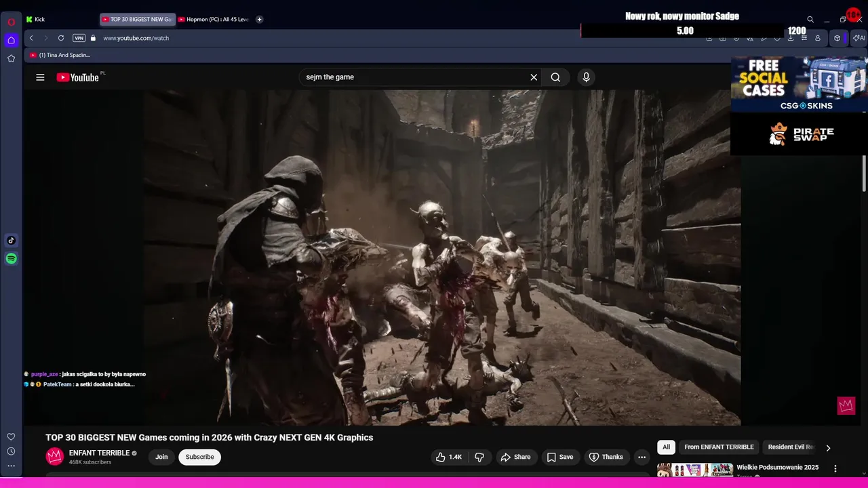Select the TOP 30 BIGGEST NEW Games tab
This screenshot has width=868, height=488.
[x=137, y=19]
